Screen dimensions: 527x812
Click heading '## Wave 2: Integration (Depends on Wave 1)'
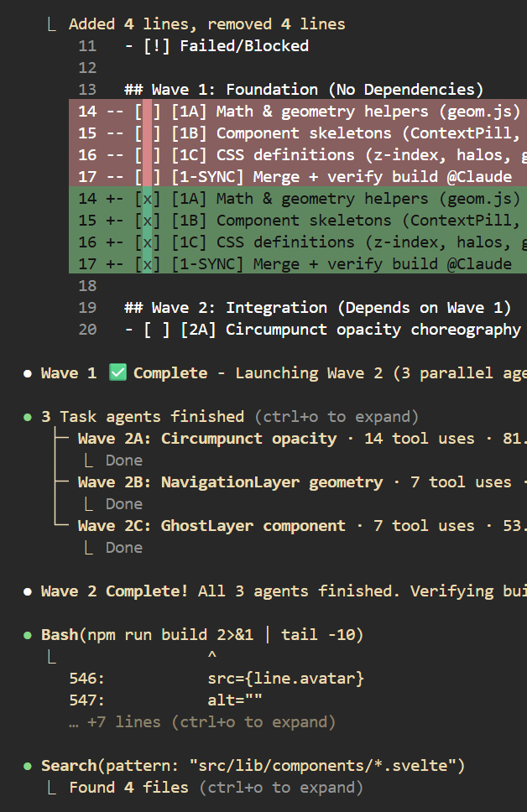(x=318, y=308)
